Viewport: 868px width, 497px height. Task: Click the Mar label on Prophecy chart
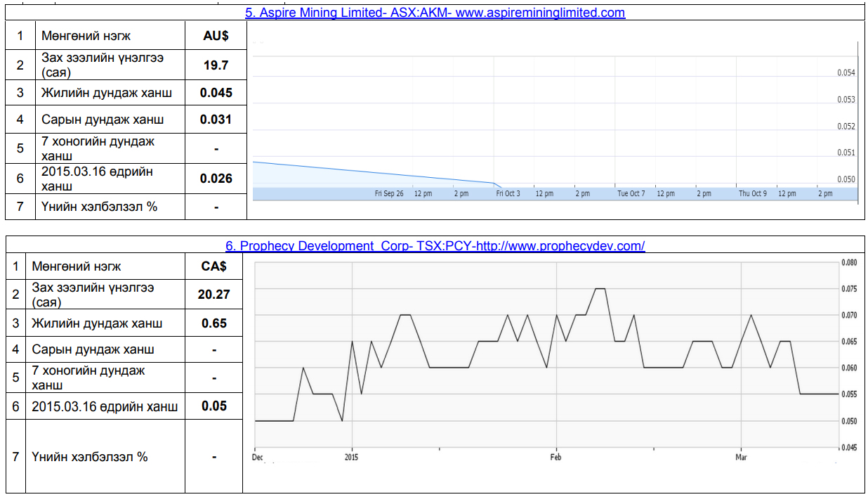[741, 457]
